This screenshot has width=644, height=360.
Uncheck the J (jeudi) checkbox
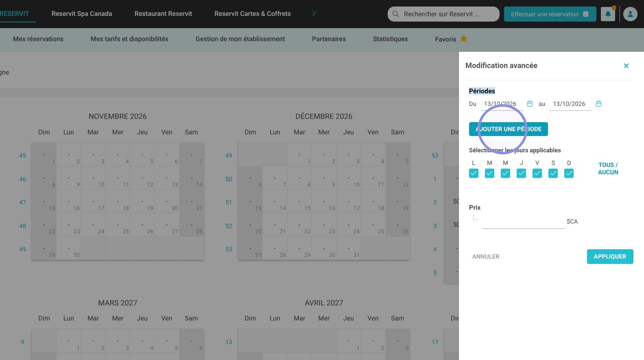(x=521, y=173)
